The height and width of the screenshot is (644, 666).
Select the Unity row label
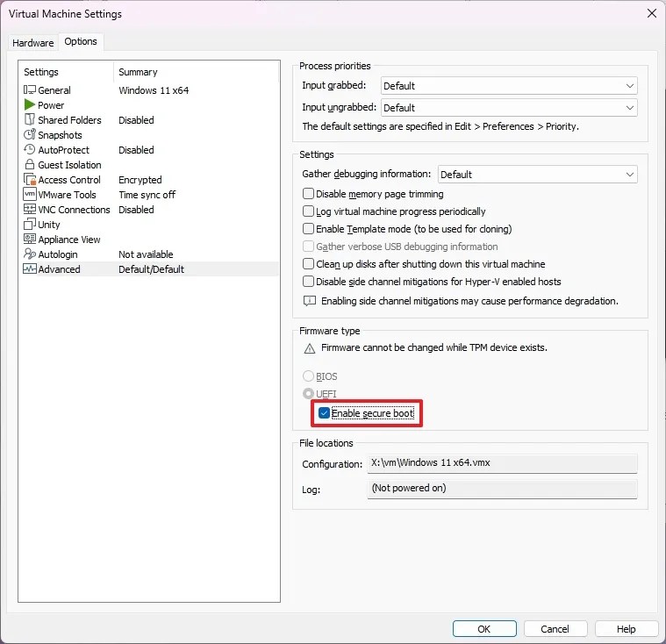coord(49,225)
